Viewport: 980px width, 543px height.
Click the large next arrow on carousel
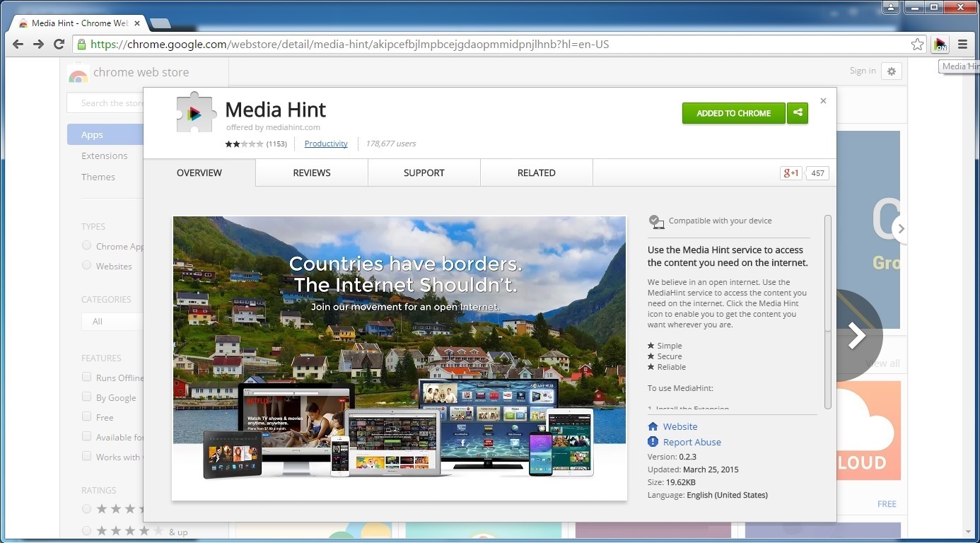coord(857,336)
